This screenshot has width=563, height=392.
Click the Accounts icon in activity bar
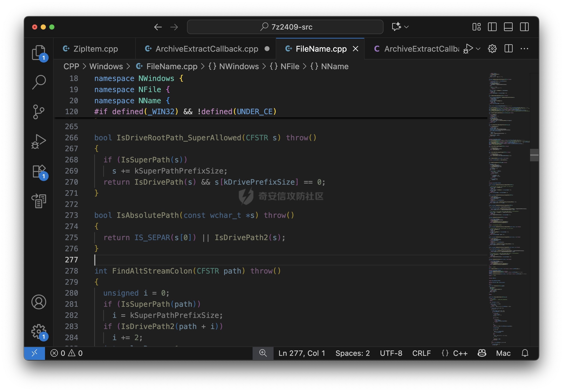click(39, 302)
